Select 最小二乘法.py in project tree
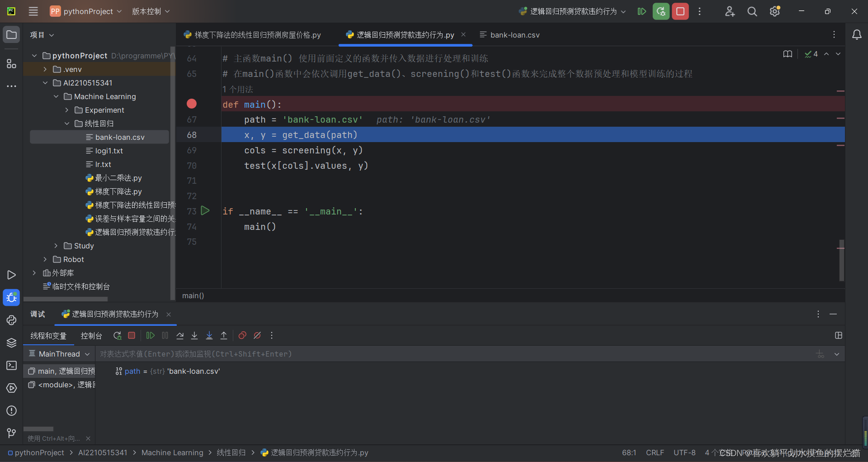This screenshot has height=462, width=868. pos(114,178)
